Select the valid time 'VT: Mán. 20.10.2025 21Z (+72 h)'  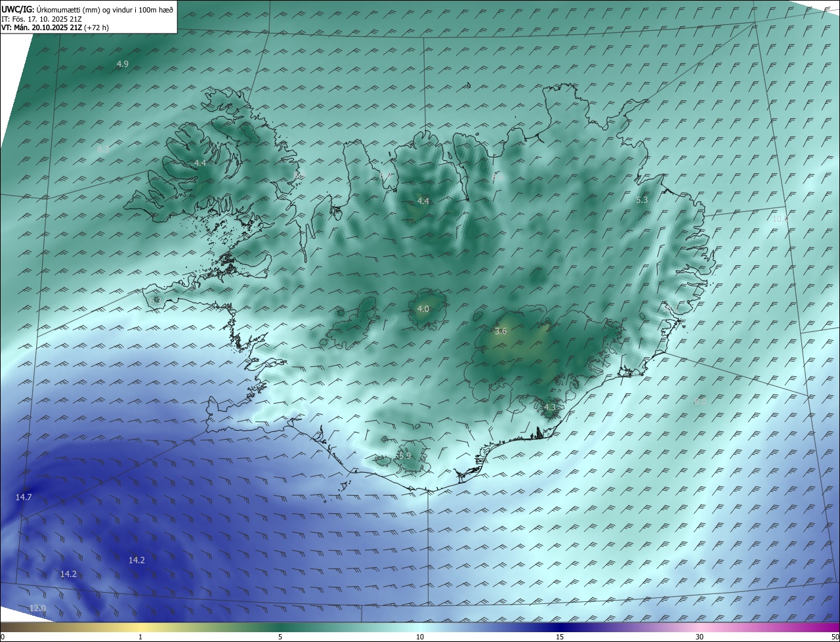55,28
